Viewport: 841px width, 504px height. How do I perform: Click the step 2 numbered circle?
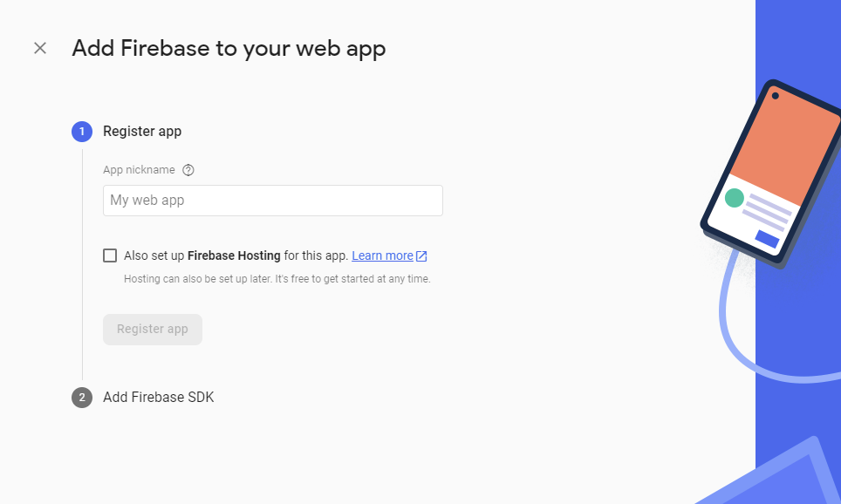[81, 397]
